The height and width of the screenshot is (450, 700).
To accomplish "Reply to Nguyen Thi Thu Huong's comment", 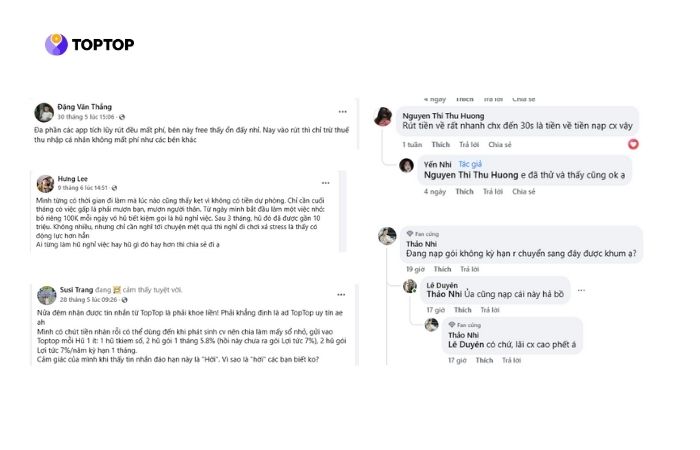I will coord(466,144).
